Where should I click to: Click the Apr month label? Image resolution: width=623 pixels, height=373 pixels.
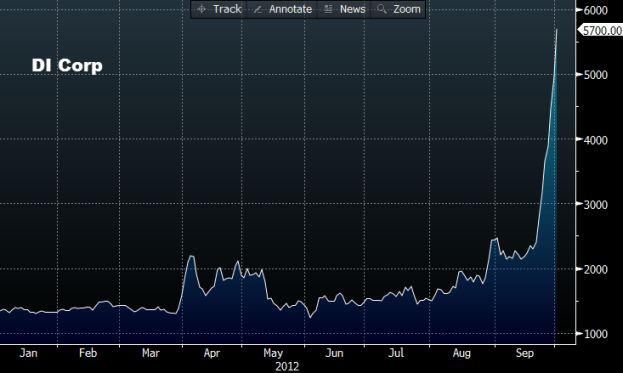coord(212,353)
